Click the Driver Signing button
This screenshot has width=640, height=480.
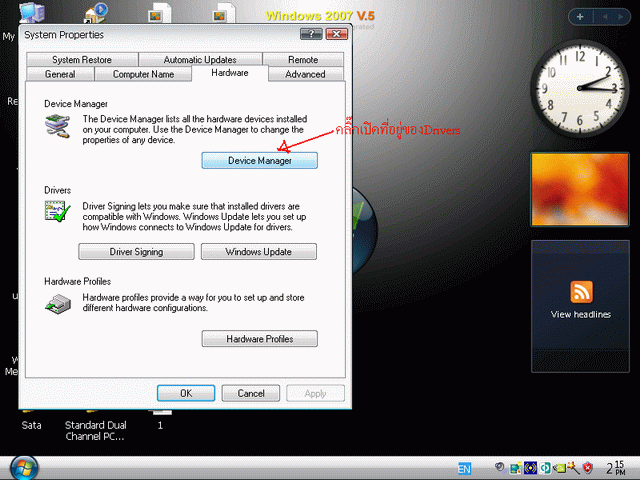coord(136,251)
